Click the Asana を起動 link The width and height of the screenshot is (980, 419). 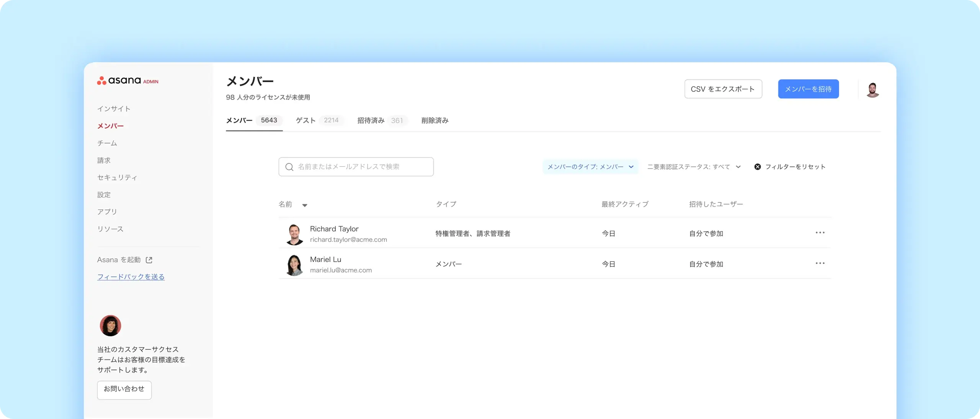[x=119, y=260]
